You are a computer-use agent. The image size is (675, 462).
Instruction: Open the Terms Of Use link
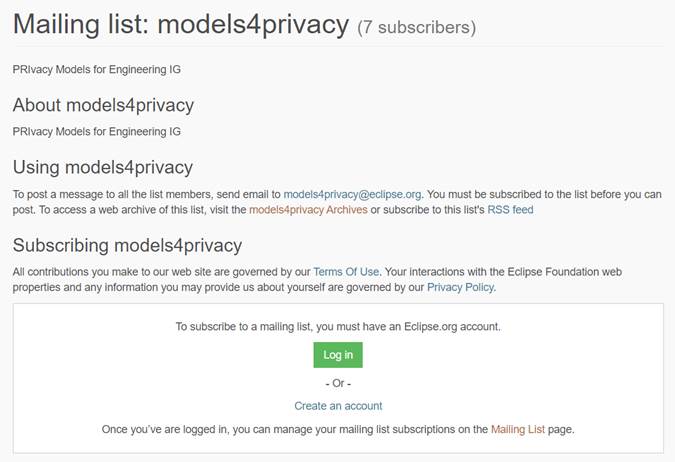(346, 272)
